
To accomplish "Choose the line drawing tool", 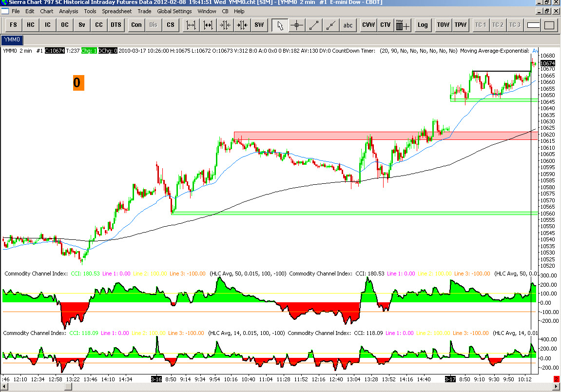I will click(x=314, y=25).
